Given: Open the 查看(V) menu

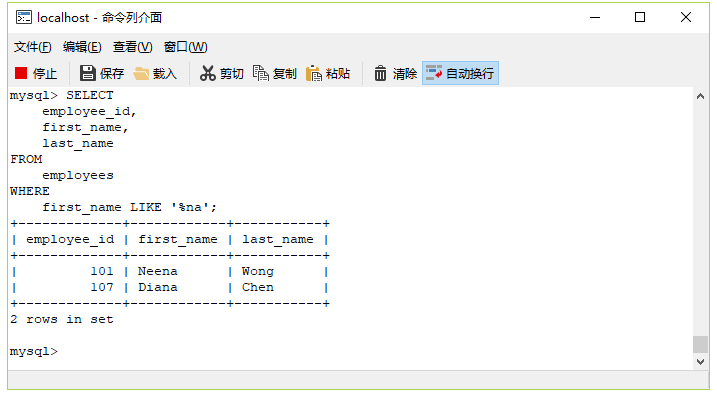Looking at the screenshot, I should [133, 47].
